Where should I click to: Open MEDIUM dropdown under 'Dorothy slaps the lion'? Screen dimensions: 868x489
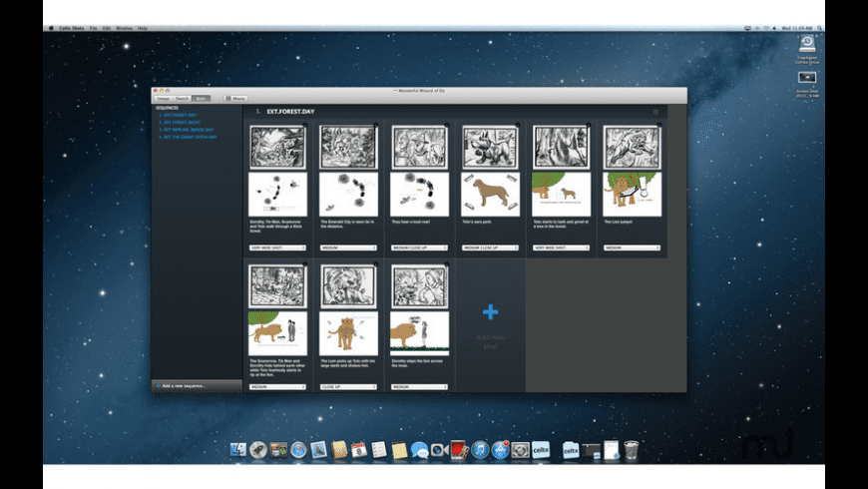(419, 386)
